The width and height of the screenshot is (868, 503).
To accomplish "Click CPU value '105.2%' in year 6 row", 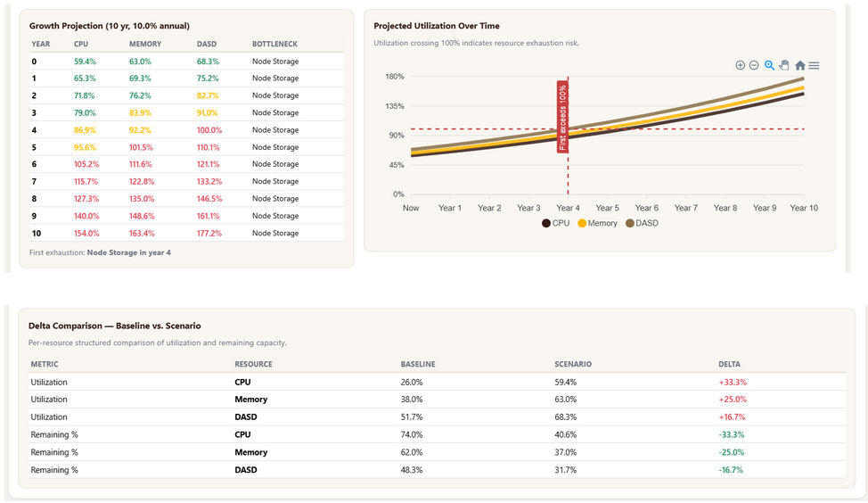I will (x=86, y=164).
